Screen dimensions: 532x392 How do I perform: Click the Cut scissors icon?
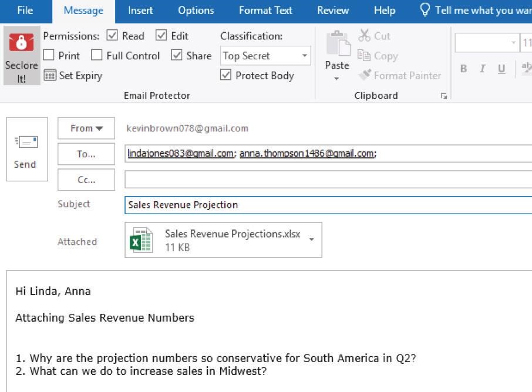coord(365,36)
